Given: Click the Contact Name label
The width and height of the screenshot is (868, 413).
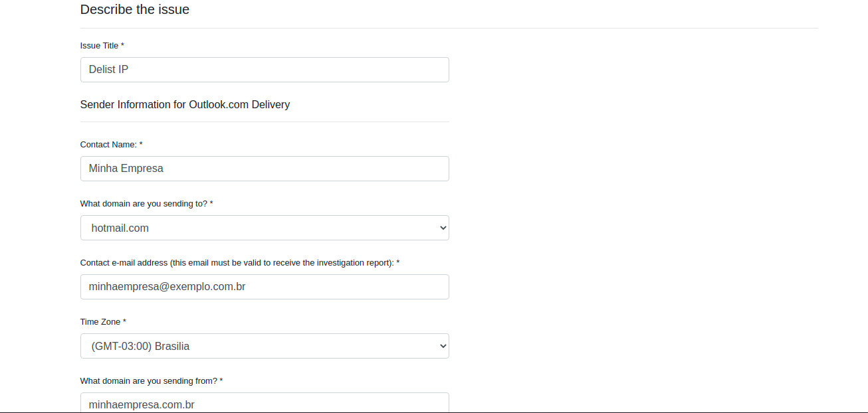Looking at the screenshot, I should point(112,145).
